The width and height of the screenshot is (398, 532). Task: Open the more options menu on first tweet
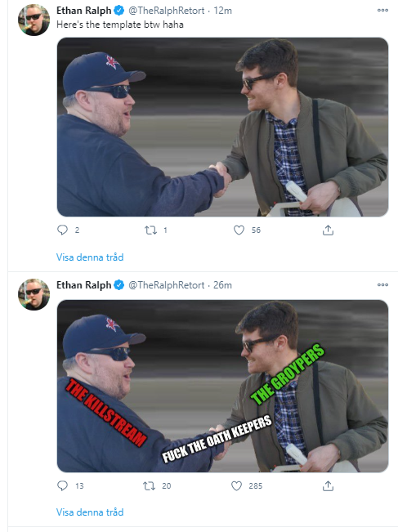click(x=382, y=10)
